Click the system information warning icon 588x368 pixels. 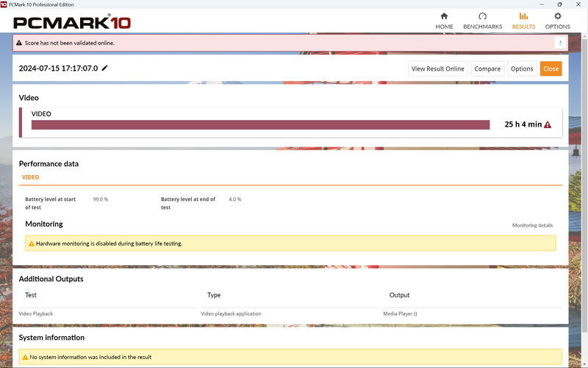click(x=25, y=358)
